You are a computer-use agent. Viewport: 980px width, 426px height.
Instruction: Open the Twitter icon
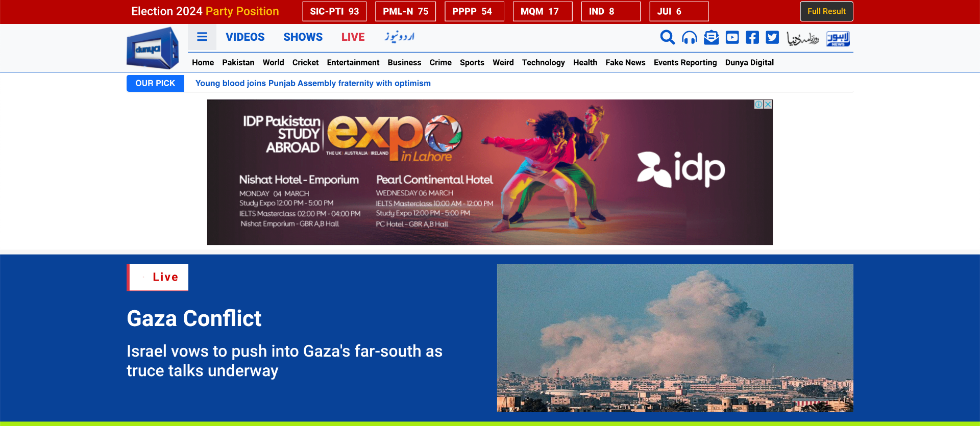tap(772, 37)
